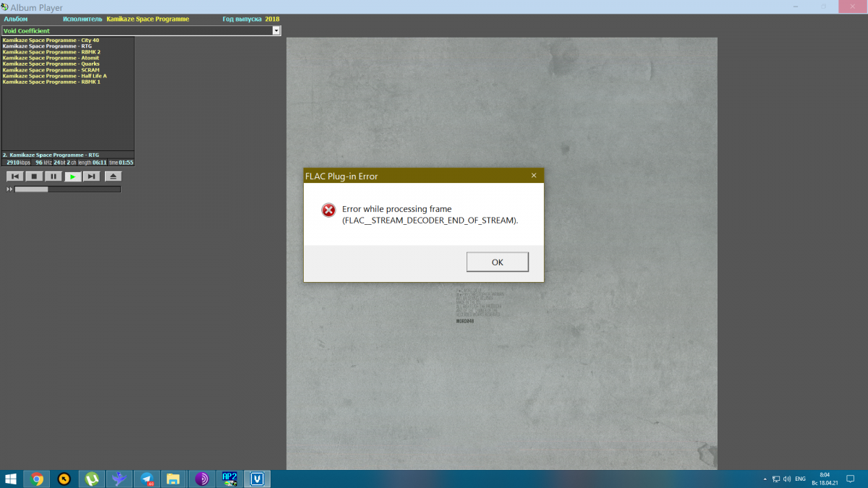Select track "Quarks" in the playlist
The height and width of the screenshot is (488, 868).
[51, 64]
